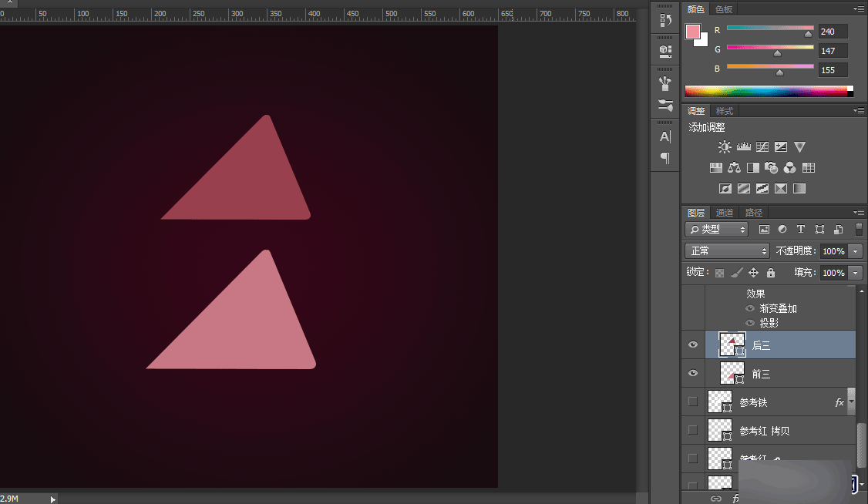Add a Posterize adjustment
Viewport: 868px width, 504px height.
coord(743,189)
